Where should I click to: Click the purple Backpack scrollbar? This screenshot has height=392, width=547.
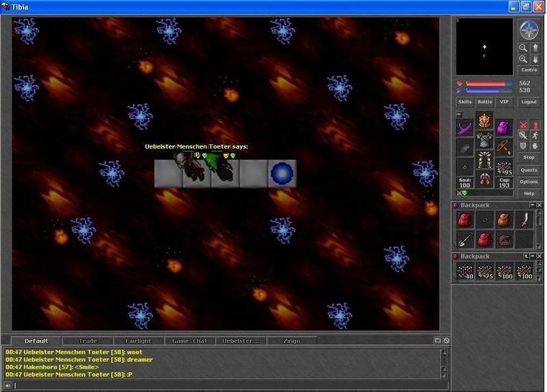point(539,229)
